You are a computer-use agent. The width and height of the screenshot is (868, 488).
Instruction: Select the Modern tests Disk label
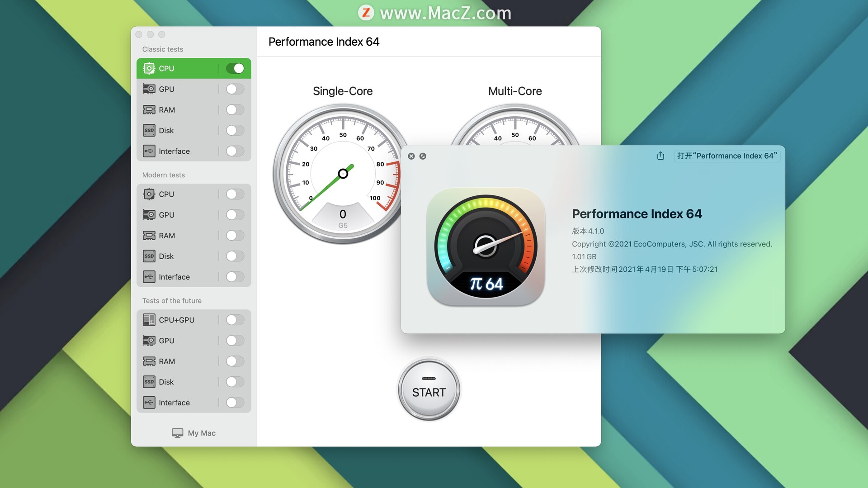[166, 256]
